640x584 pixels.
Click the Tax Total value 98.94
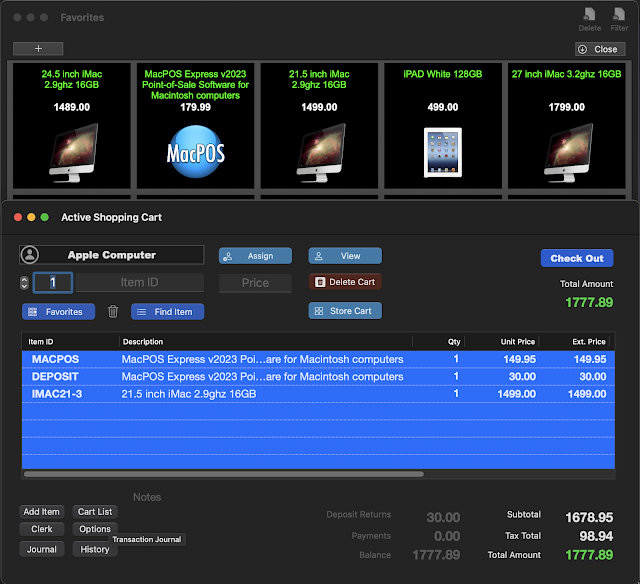[596, 536]
